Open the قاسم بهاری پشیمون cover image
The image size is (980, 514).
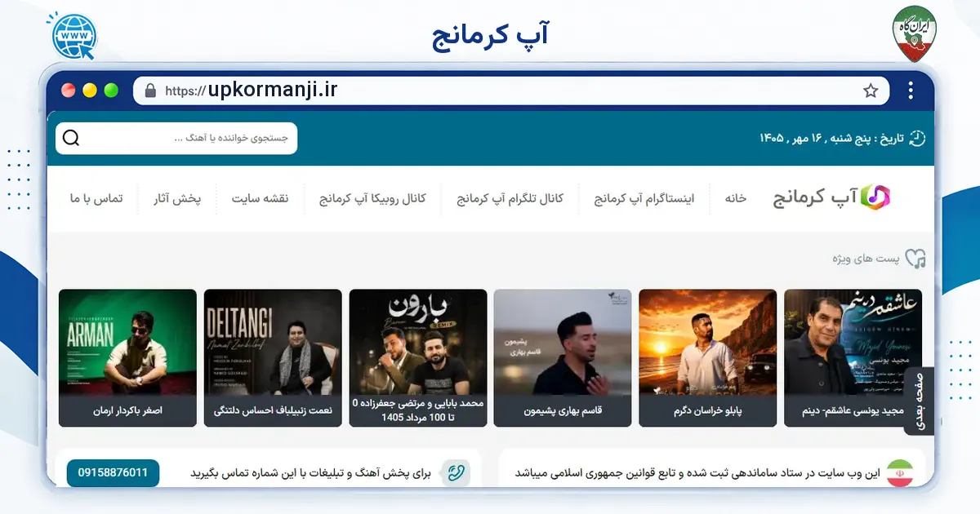(x=563, y=343)
